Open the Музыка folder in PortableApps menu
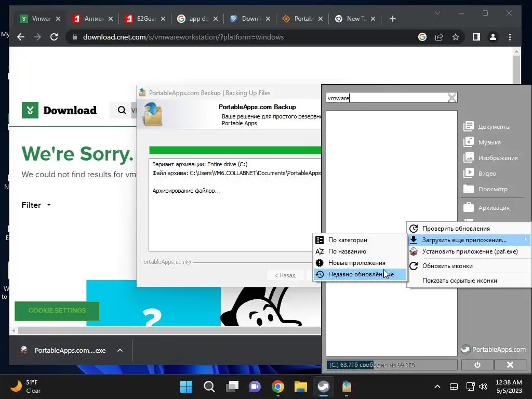The width and height of the screenshot is (532, 399). (x=482, y=142)
